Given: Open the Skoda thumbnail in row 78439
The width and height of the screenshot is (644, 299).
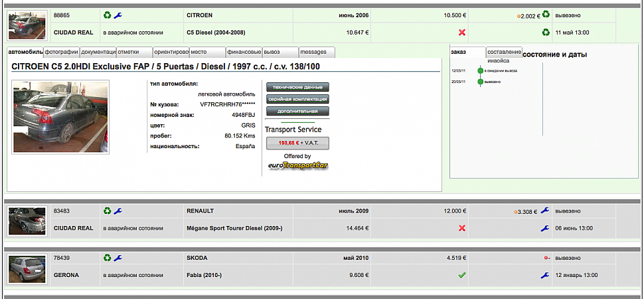Looking at the screenshot, I should click(x=27, y=268).
